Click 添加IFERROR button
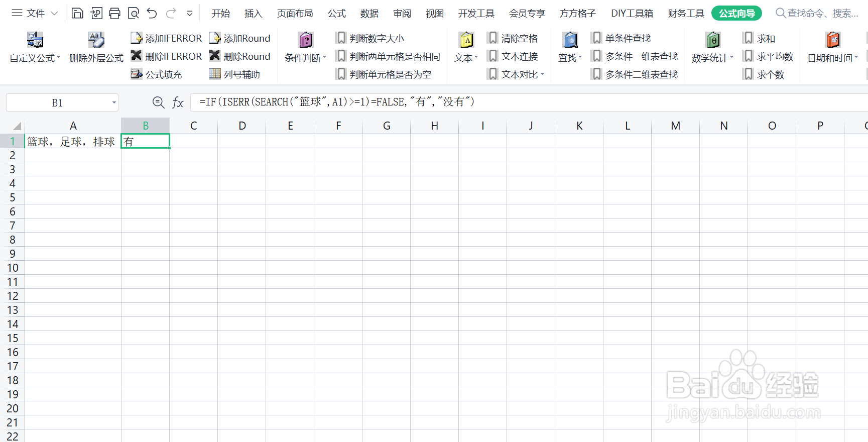The height and width of the screenshot is (442, 868). pos(166,38)
